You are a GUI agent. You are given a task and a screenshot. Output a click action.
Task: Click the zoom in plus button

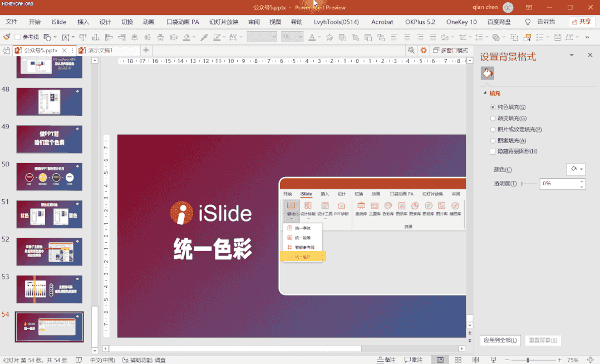559,360
